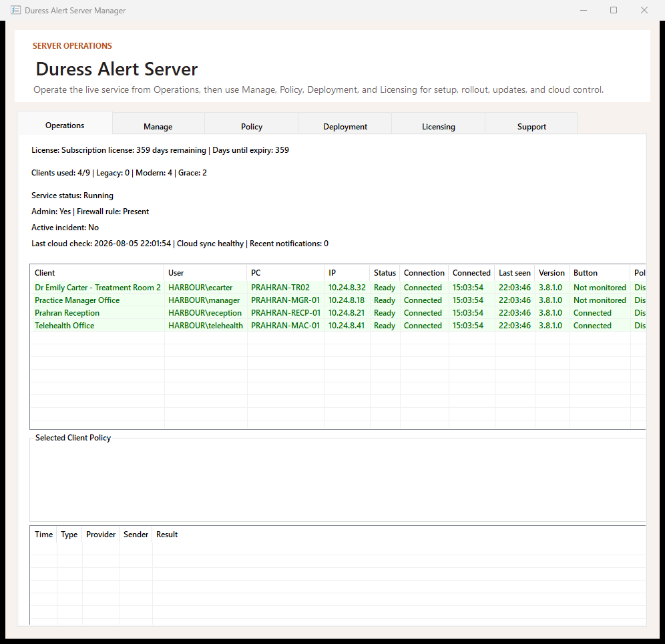Click Not monitored button state for PRAHRAN-TR02
This screenshot has height=644, width=665.
[x=600, y=288]
